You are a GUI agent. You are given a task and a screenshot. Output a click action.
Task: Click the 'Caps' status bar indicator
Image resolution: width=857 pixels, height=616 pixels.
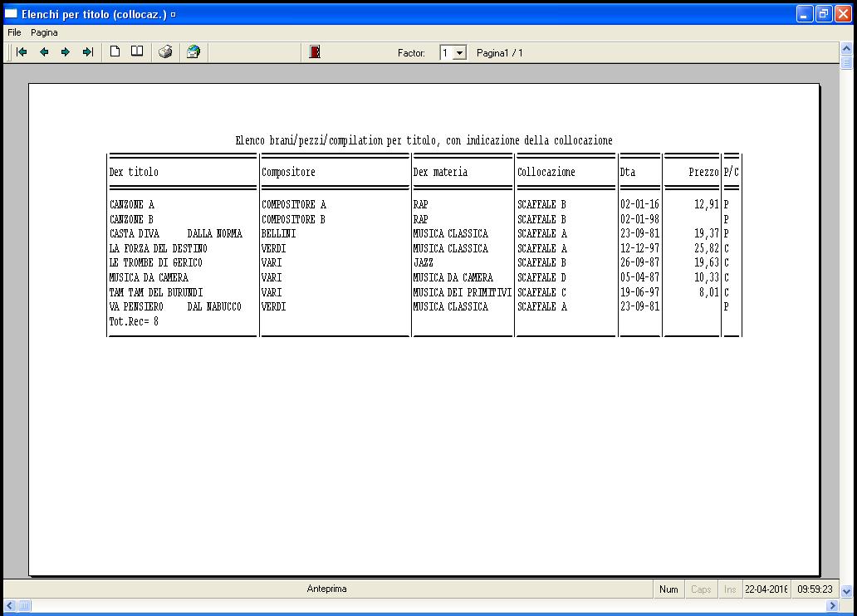[x=701, y=589]
